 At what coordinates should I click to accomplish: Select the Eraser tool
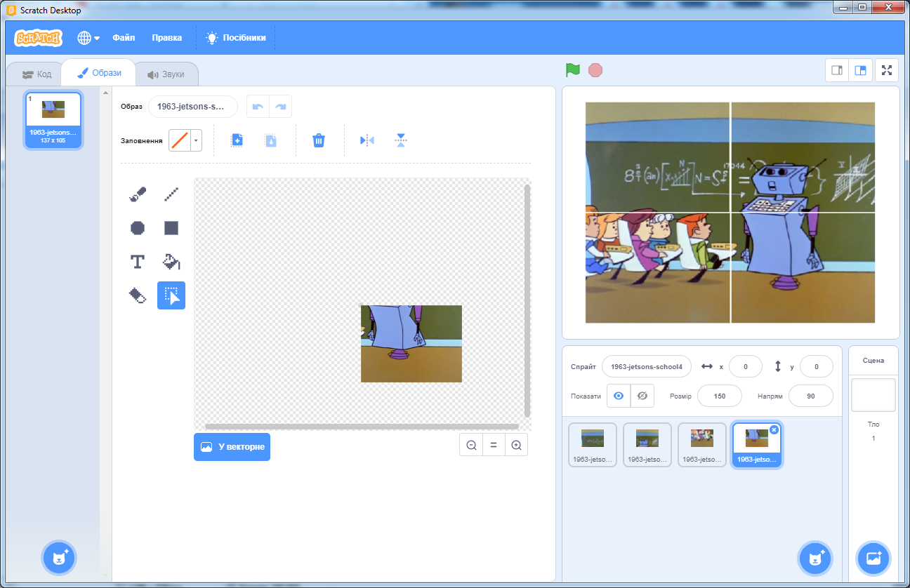(138, 295)
